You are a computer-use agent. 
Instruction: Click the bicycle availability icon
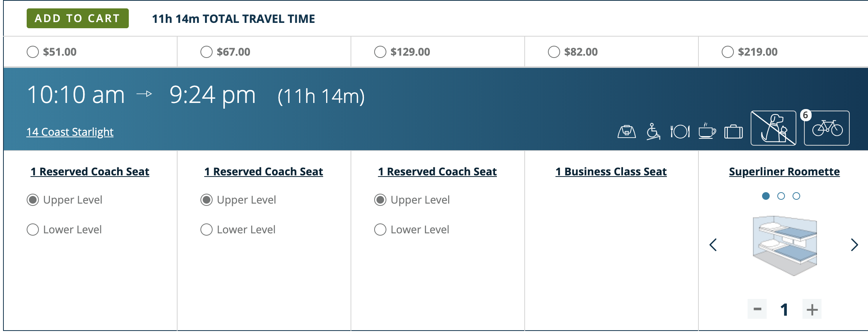(x=827, y=128)
